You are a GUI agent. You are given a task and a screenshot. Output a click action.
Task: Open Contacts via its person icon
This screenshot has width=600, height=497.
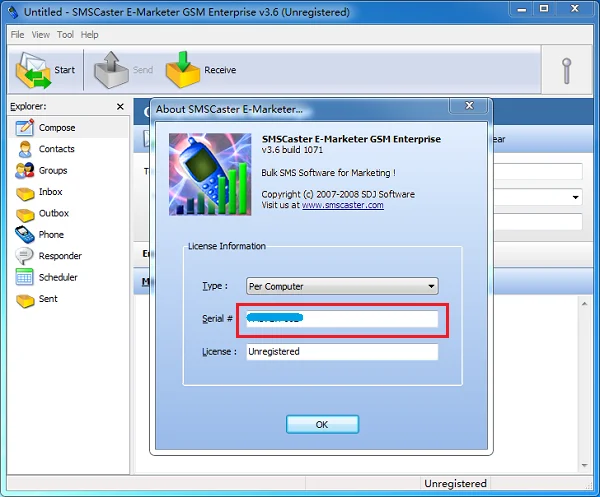click(25, 149)
